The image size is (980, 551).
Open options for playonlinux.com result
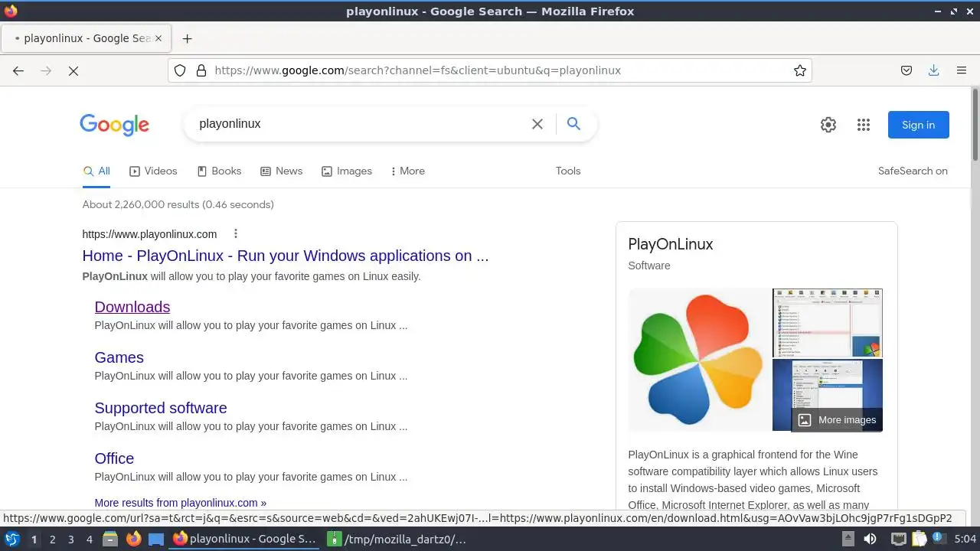(x=236, y=234)
